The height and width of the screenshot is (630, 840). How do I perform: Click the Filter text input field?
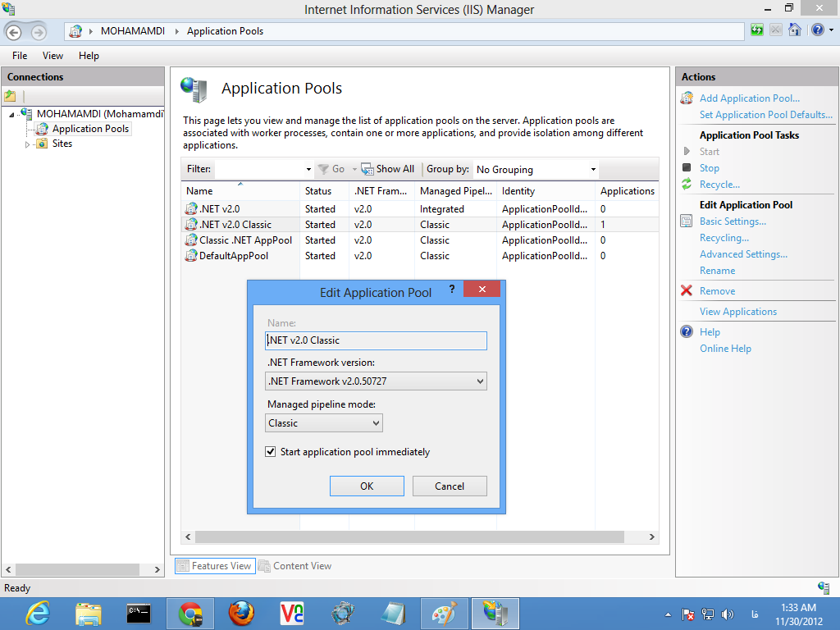pos(259,169)
